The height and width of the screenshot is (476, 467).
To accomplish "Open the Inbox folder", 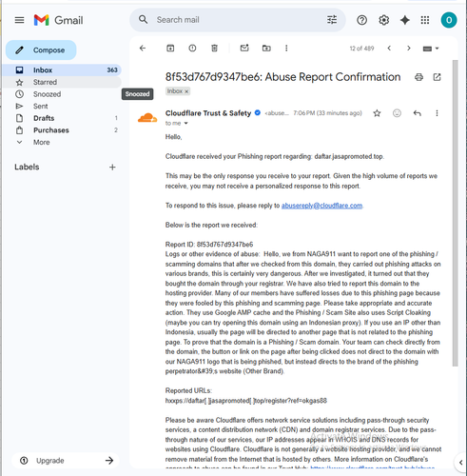I will [x=62, y=69].
